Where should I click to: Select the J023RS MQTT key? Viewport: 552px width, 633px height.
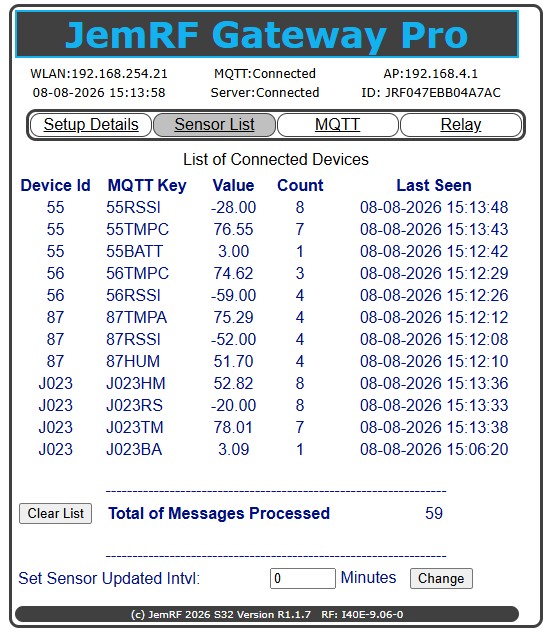point(134,406)
